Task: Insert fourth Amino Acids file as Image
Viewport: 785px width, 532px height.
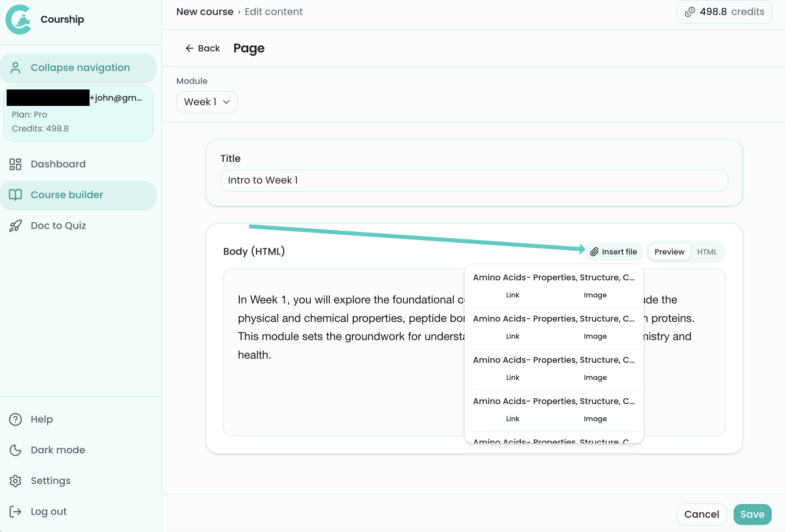Action: (x=595, y=419)
